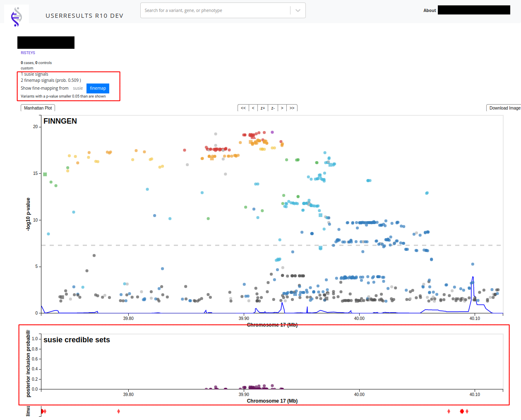Follow the RISTEYS link

[x=28, y=53]
